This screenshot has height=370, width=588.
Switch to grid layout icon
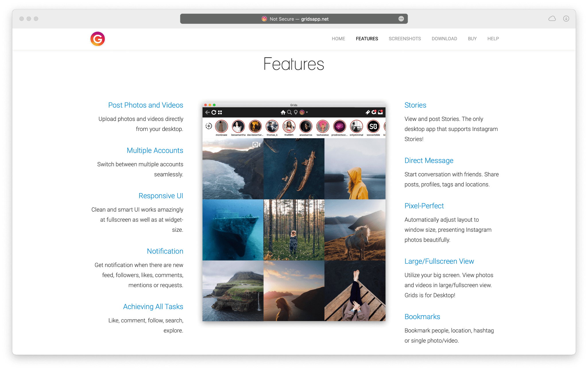pyautogui.click(x=220, y=112)
